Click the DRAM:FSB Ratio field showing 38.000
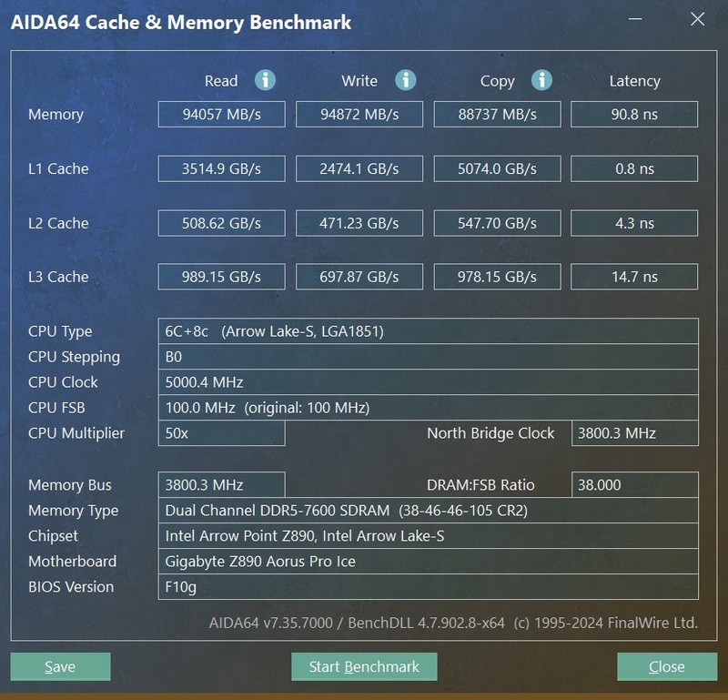The height and width of the screenshot is (700, 728). [633, 484]
